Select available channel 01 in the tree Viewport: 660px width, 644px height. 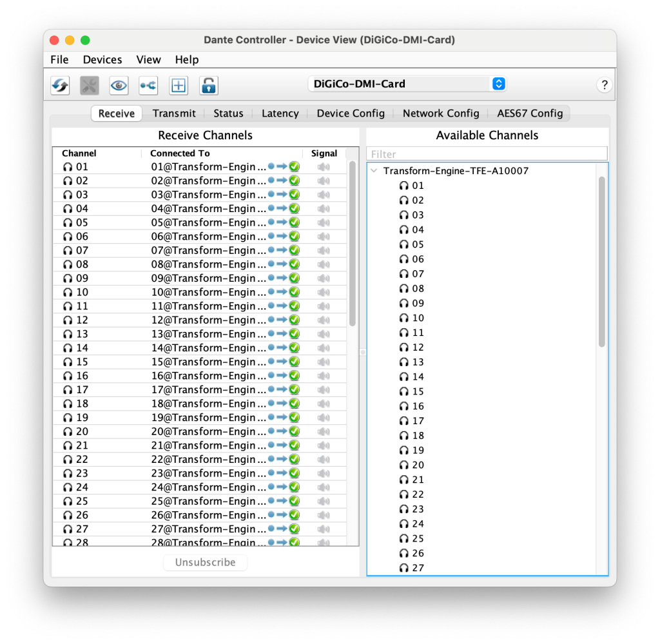tap(418, 186)
